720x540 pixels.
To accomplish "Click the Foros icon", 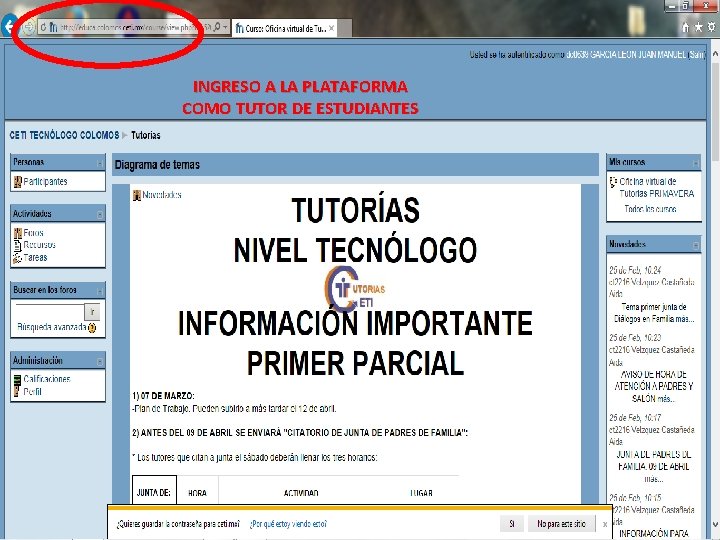I will [17, 233].
